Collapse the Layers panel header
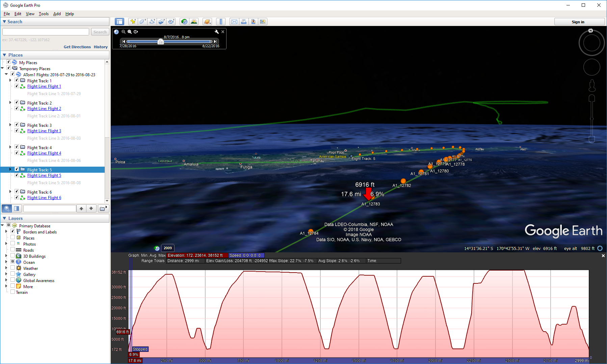The image size is (607, 364). [5, 218]
